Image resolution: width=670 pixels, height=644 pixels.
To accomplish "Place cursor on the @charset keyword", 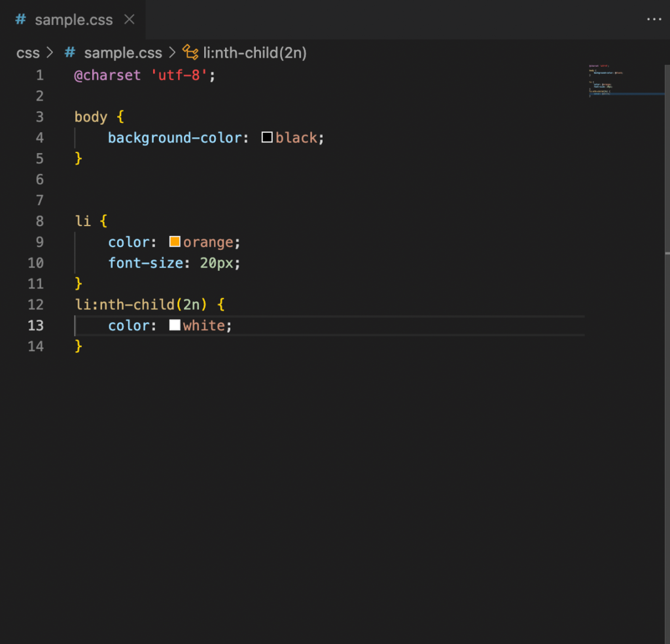I will (x=107, y=75).
